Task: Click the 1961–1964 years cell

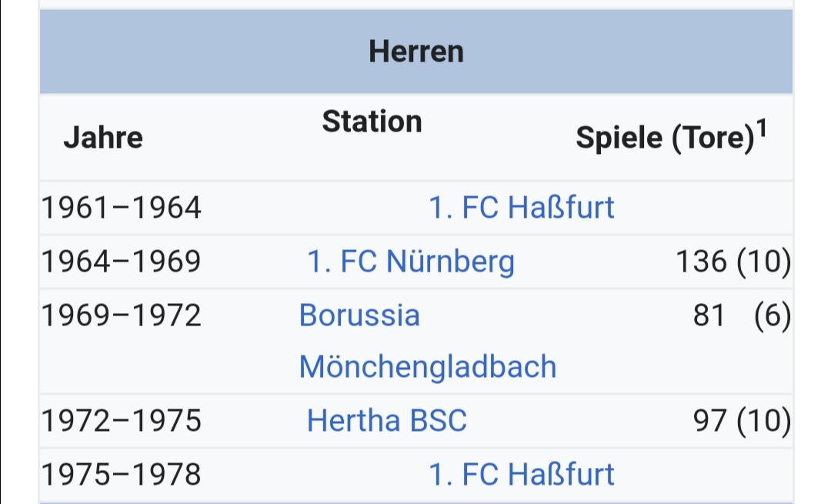Action: click(121, 208)
